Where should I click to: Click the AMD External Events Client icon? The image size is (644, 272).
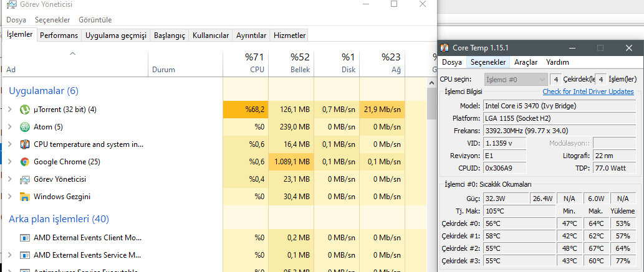[x=25, y=238]
